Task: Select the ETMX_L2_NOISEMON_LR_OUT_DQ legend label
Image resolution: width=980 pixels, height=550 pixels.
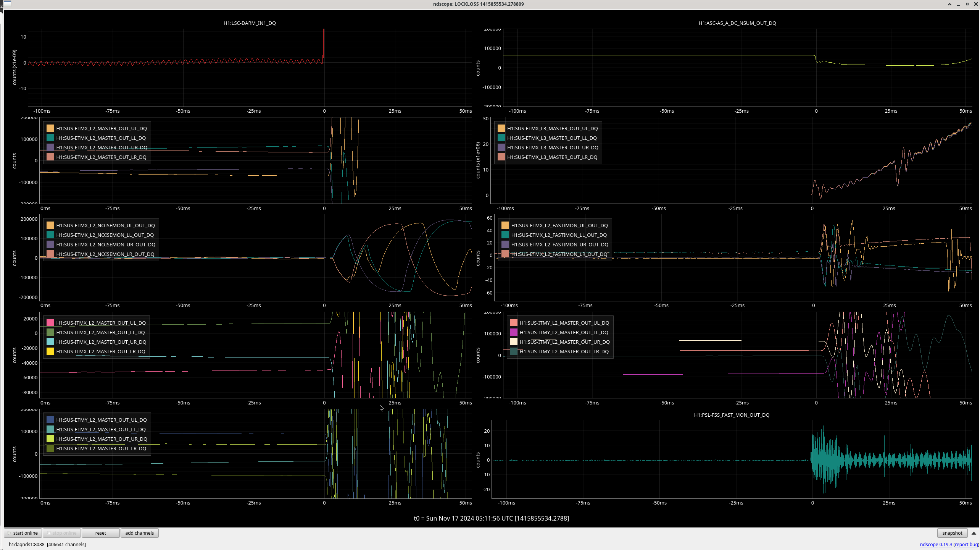Action: [x=105, y=254]
